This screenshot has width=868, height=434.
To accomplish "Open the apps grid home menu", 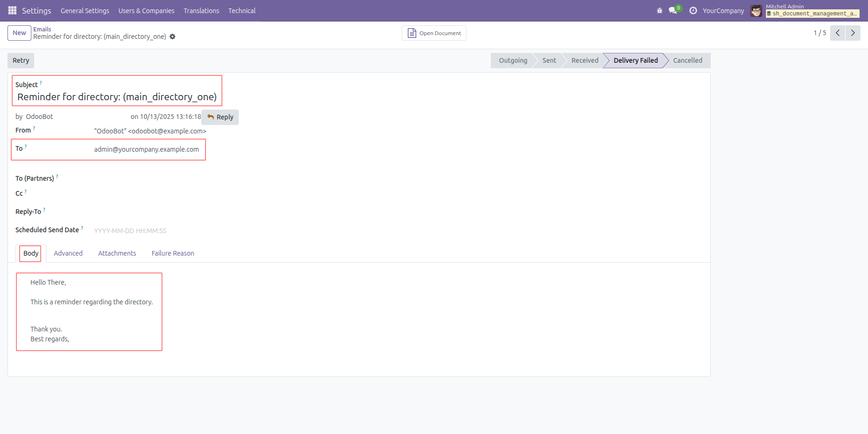I will [12, 10].
